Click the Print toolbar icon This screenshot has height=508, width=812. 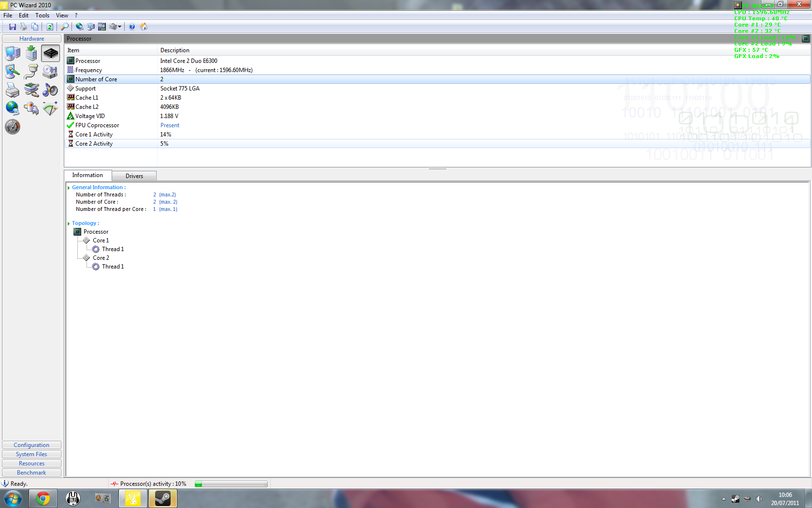[x=23, y=27]
